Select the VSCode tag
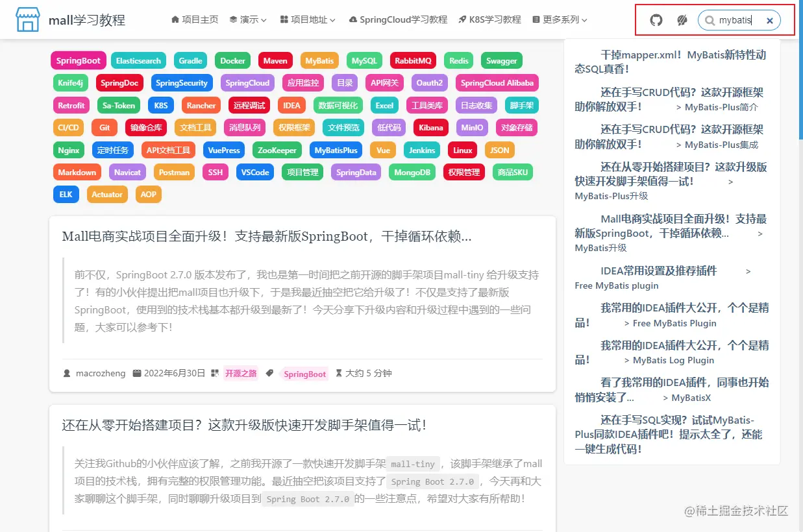 [255, 172]
